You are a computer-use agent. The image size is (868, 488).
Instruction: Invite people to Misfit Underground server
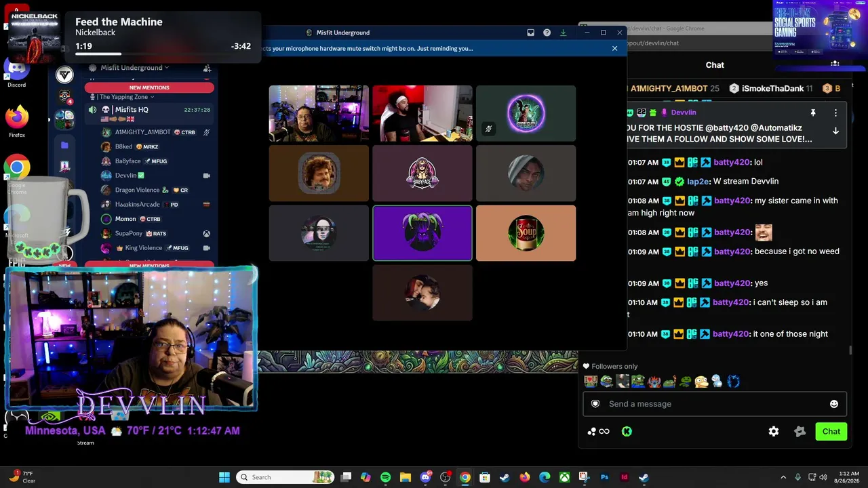pyautogui.click(x=207, y=68)
